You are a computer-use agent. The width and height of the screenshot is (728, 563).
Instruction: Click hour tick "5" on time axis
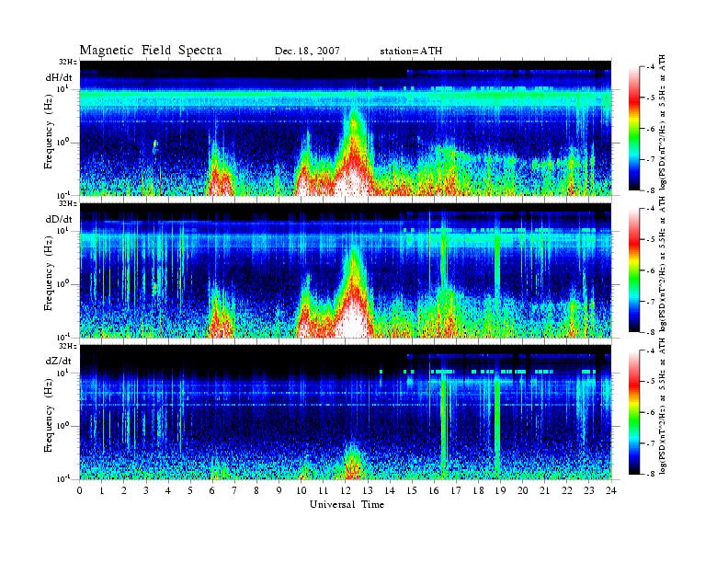click(190, 490)
